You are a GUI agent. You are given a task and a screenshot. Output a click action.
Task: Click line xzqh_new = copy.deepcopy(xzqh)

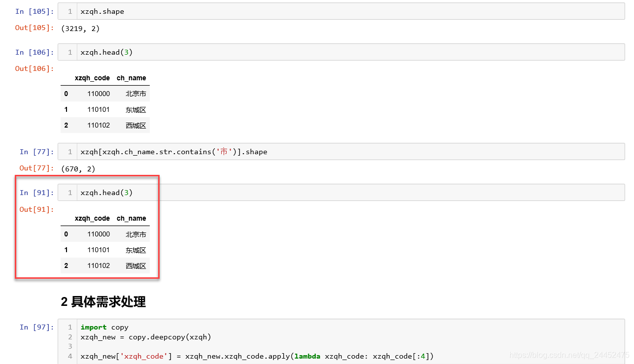point(146,337)
